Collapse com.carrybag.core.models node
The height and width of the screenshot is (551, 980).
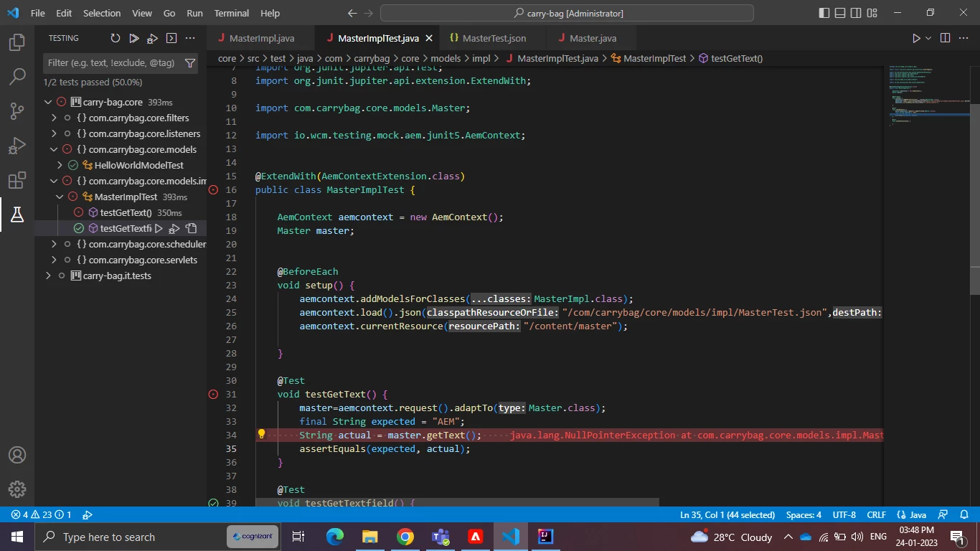pyautogui.click(x=55, y=149)
